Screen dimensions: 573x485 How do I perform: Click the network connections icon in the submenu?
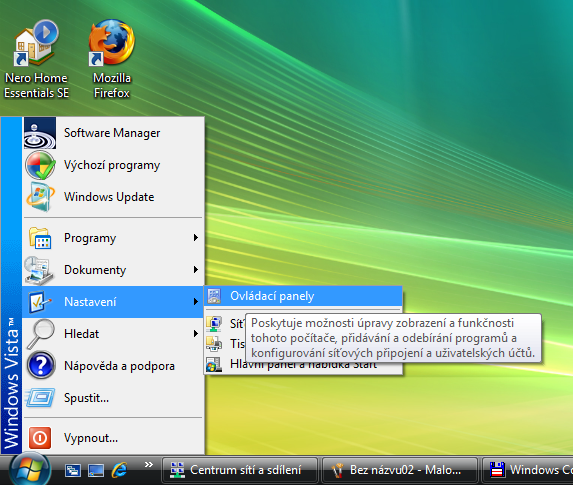[x=214, y=324]
